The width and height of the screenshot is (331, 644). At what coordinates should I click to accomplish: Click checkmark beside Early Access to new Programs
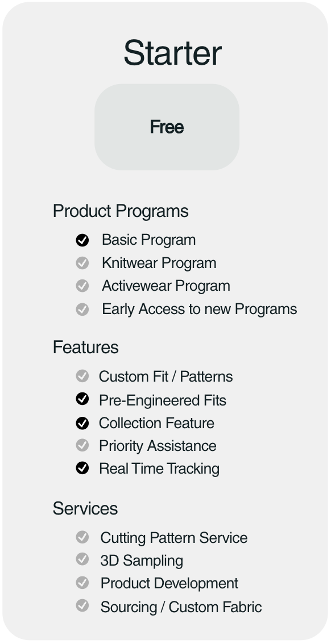(x=82, y=310)
